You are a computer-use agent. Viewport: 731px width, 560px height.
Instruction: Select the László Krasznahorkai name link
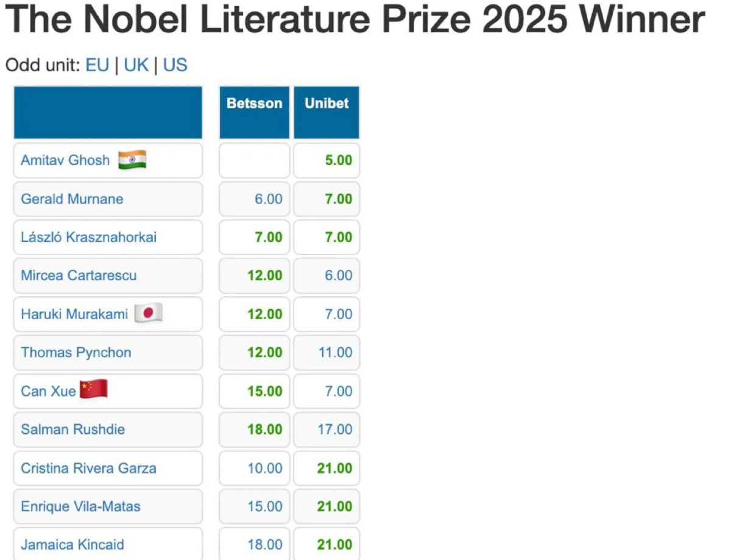(x=88, y=237)
